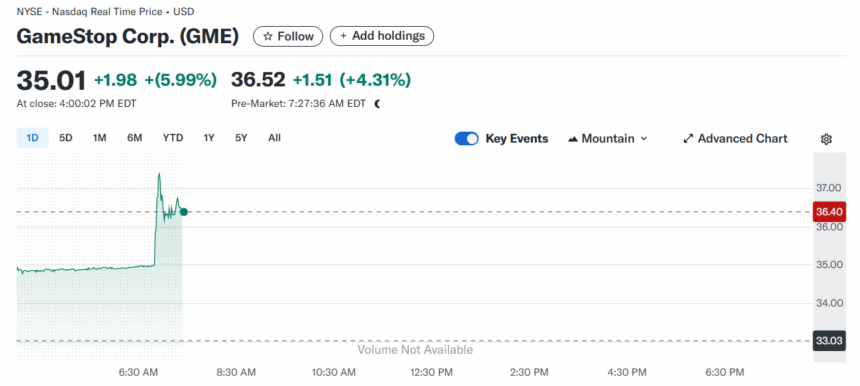860x386 pixels.
Task: Click the 6:30 AM axis label
Action: click(138, 372)
